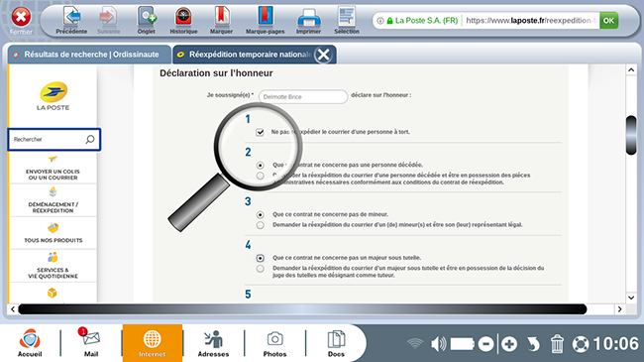Image resolution: width=644 pixels, height=362 pixels.
Task: Click the 10:06 clock
Action: tap(615, 344)
